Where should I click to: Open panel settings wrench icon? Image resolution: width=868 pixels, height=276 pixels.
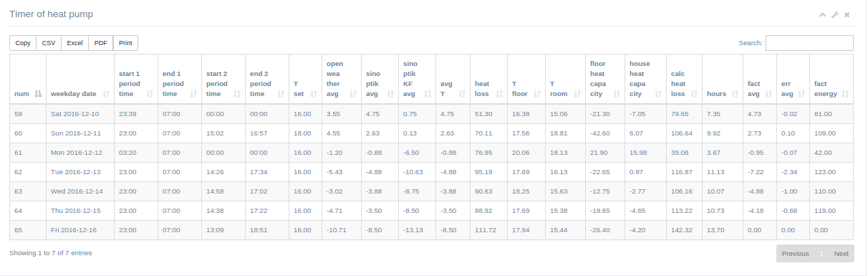835,14
